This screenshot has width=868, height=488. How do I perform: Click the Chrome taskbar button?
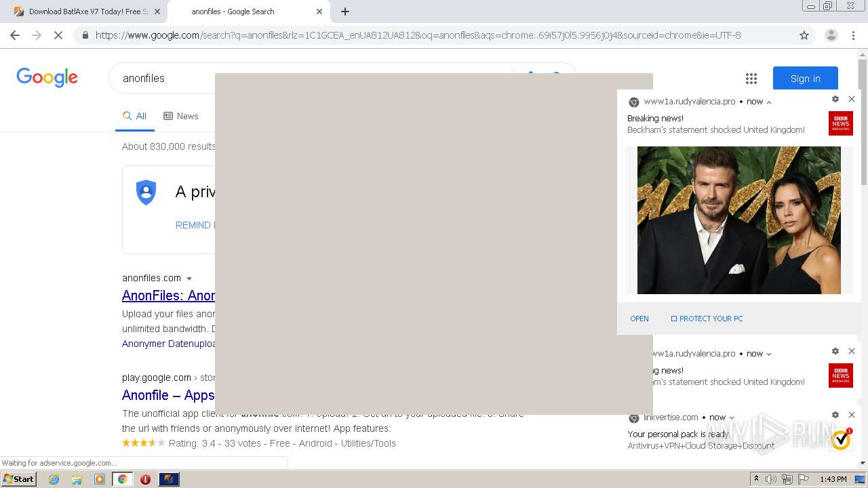[123, 479]
